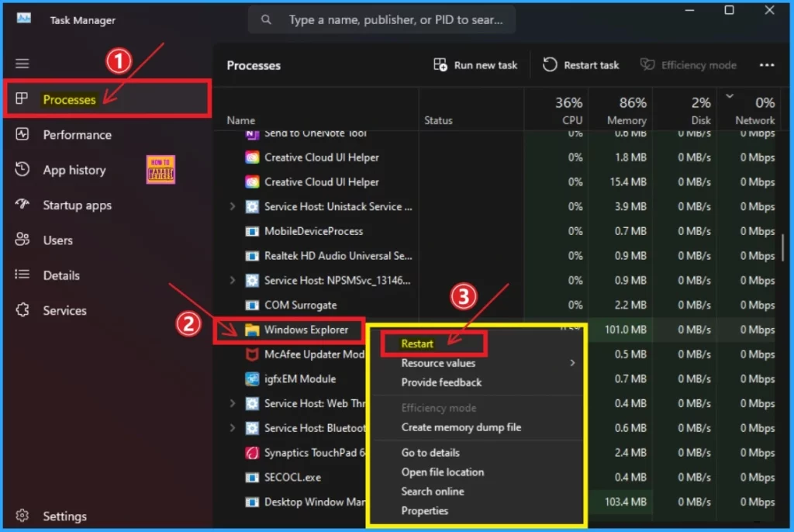Click the Run new task icon
Image resolution: width=794 pixels, height=532 pixels.
click(x=440, y=65)
